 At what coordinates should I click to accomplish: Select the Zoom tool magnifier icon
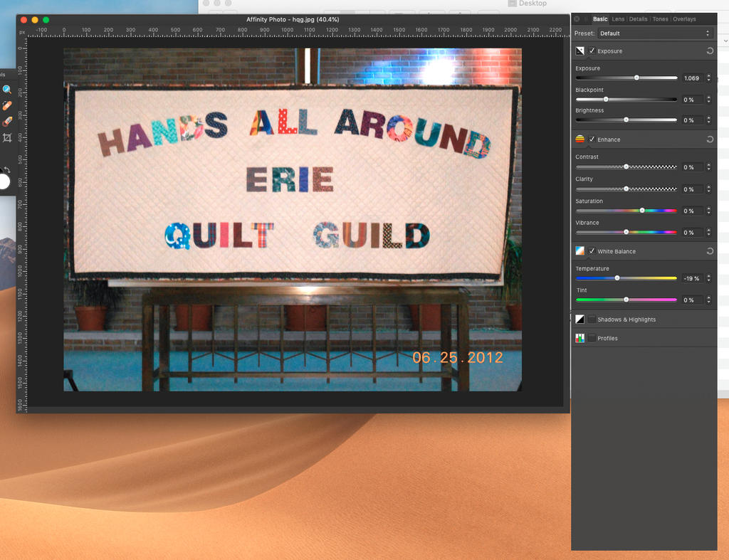(x=7, y=90)
